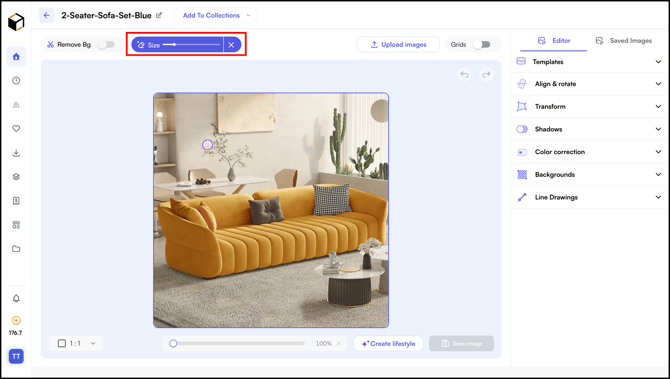670x379 pixels.
Task: Toggle the Grids switch
Action: pyautogui.click(x=481, y=44)
